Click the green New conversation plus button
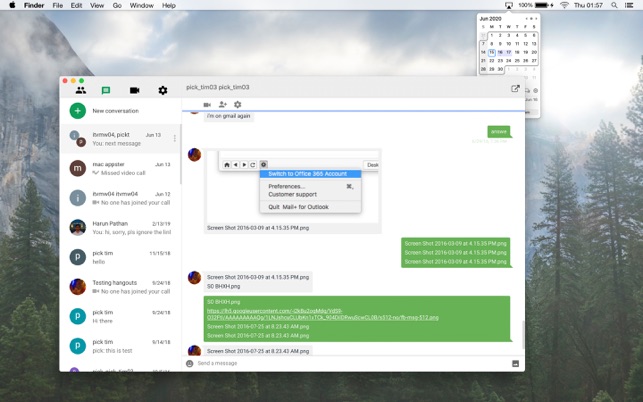Viewport: 643px width, 402px height. tap(78, 111)
